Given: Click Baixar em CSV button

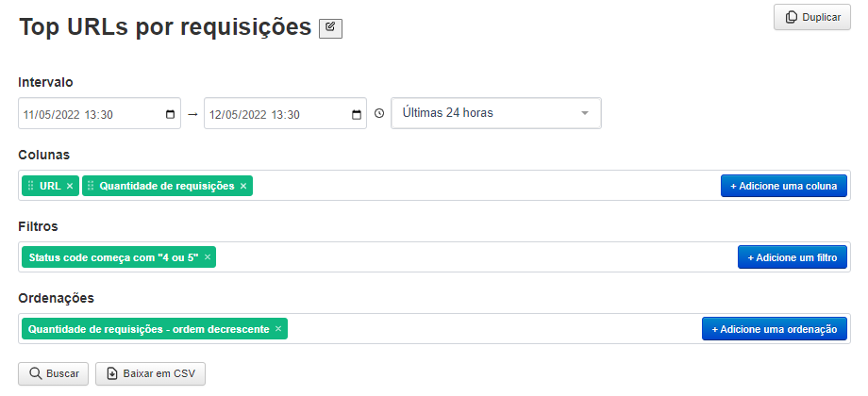Looking at the screenshot, I should click(x=151, y=373).
